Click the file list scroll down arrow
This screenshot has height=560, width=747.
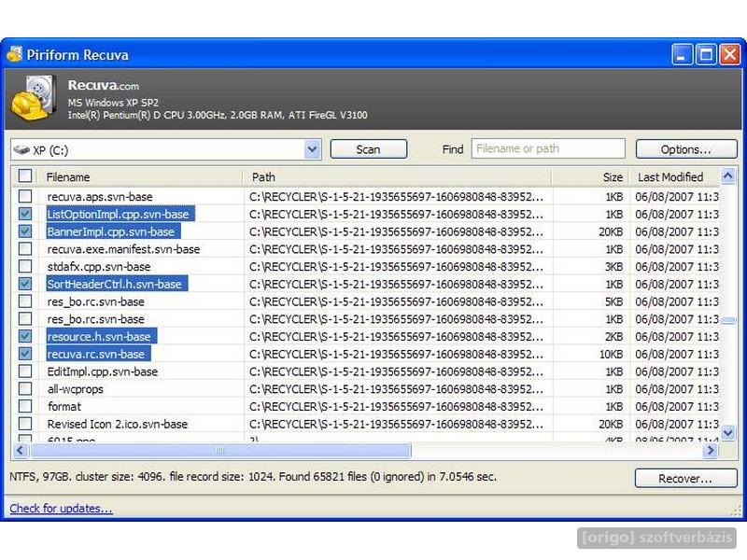[x=728, y=432]
